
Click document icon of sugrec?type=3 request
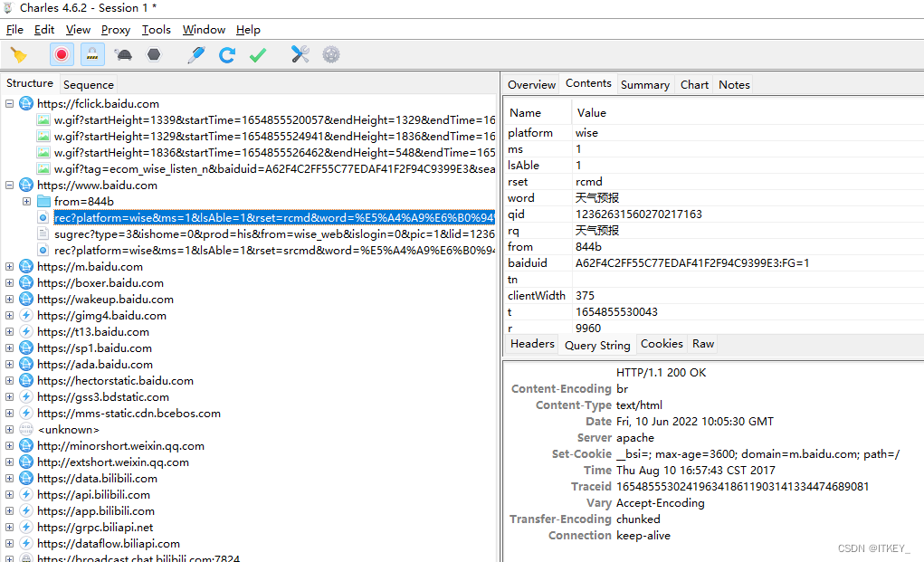point(43,233)
